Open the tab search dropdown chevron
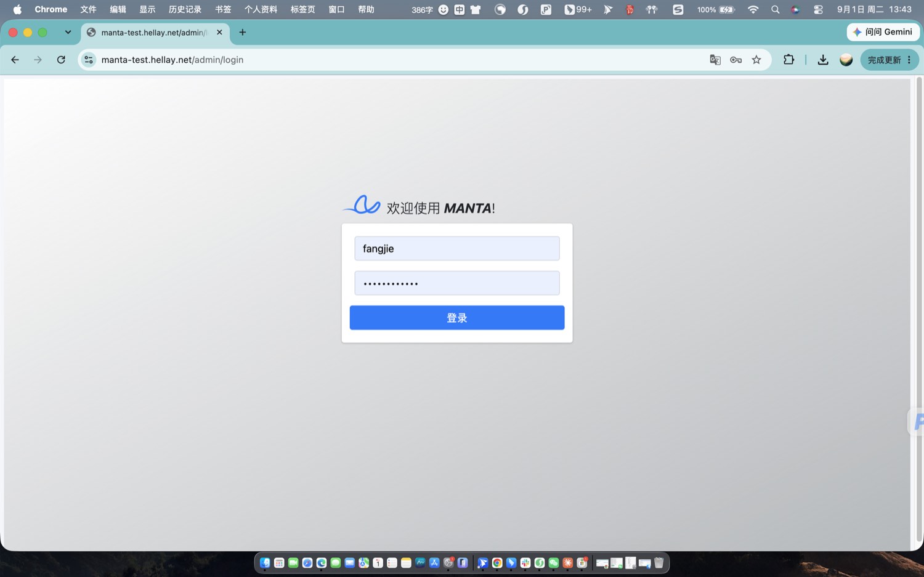 pos(68,32)
